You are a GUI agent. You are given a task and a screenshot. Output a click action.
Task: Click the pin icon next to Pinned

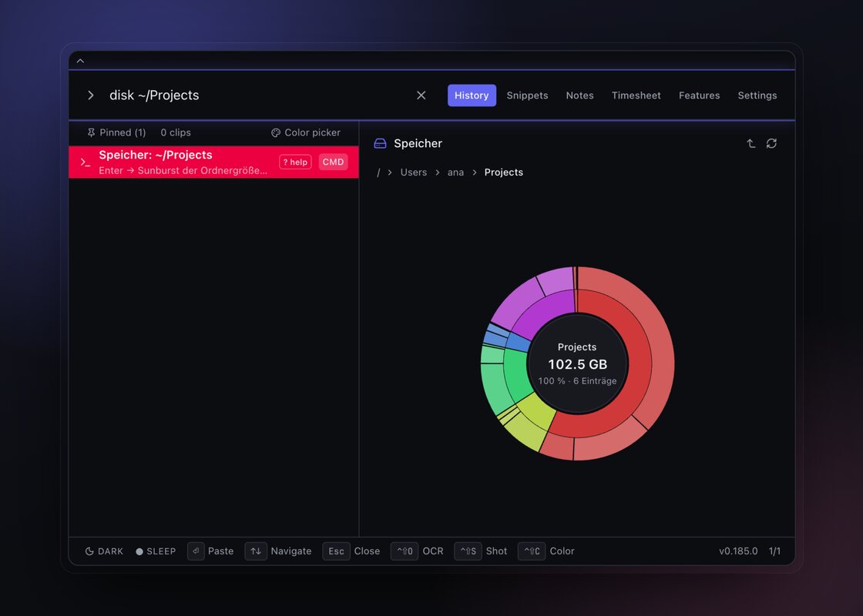click(x=92, y=132)
